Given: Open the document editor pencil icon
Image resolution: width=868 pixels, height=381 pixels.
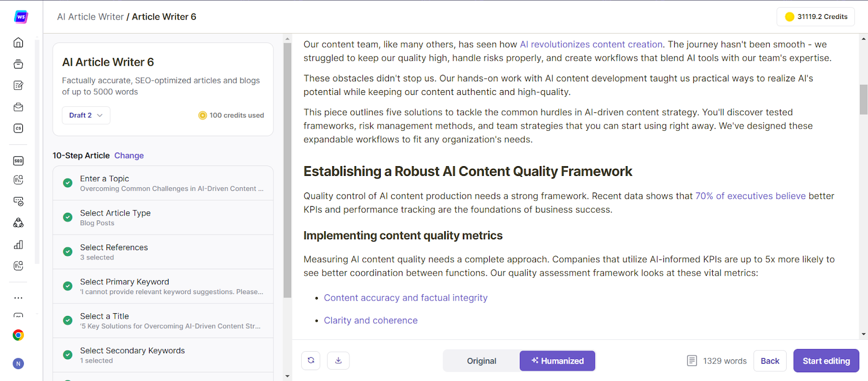Looking at the screenshot, I should 18,85.
